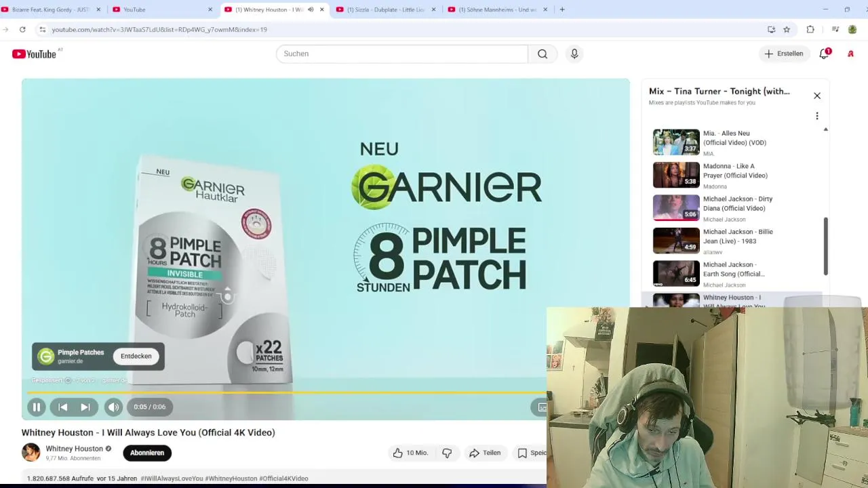The image size is (868, 488).
Task: Open the notifications bell
Action: click(x=825, y=54)
